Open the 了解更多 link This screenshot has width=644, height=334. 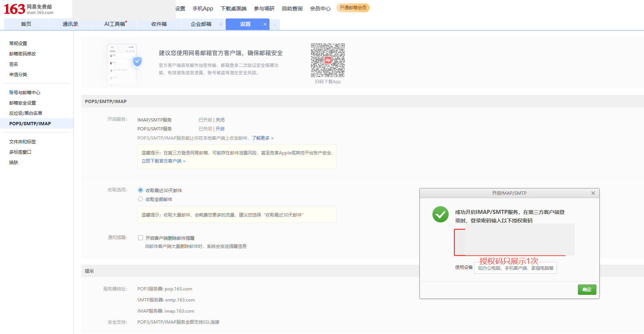coord(263,138)
